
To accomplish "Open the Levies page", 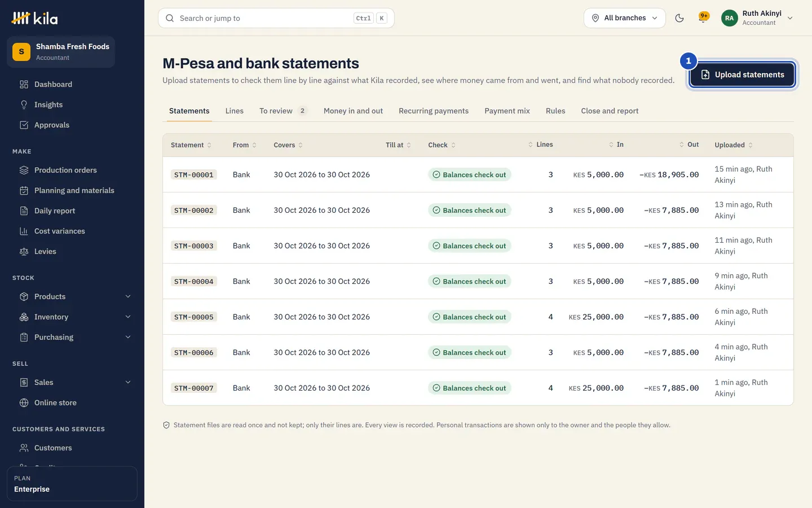I will (45, 251).
